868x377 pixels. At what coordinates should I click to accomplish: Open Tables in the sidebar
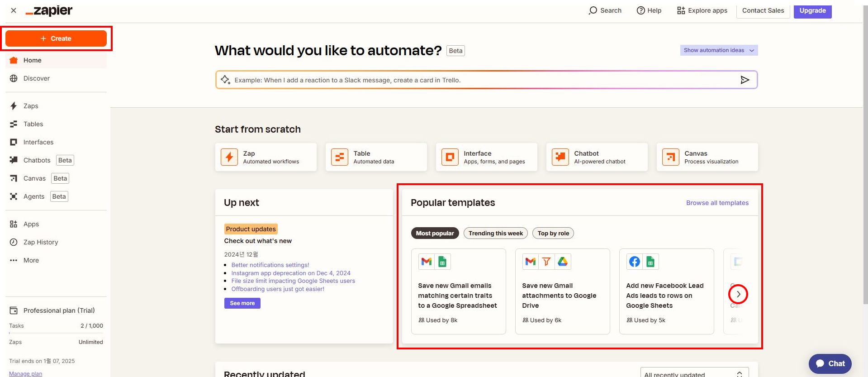pos(56,124)
